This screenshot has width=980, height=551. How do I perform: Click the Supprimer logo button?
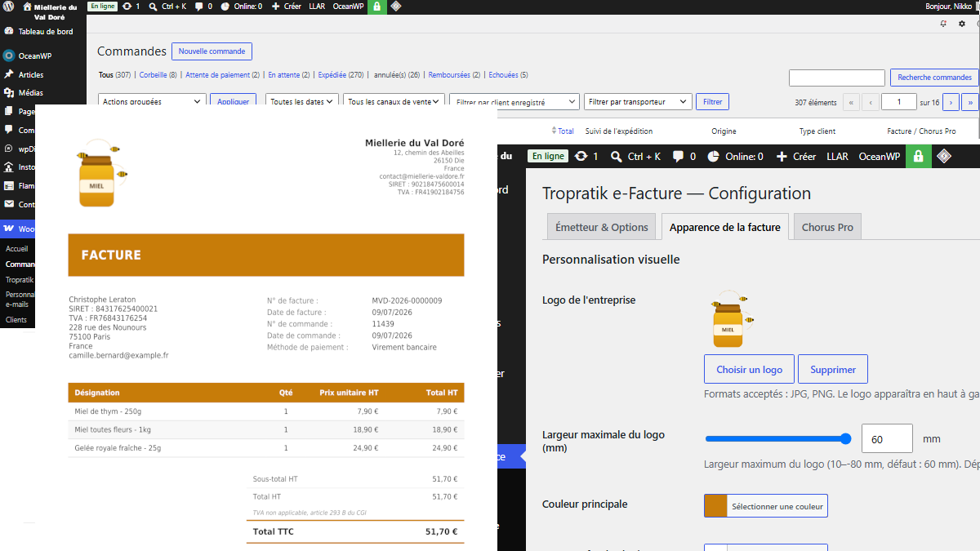(x=833, y=369)
